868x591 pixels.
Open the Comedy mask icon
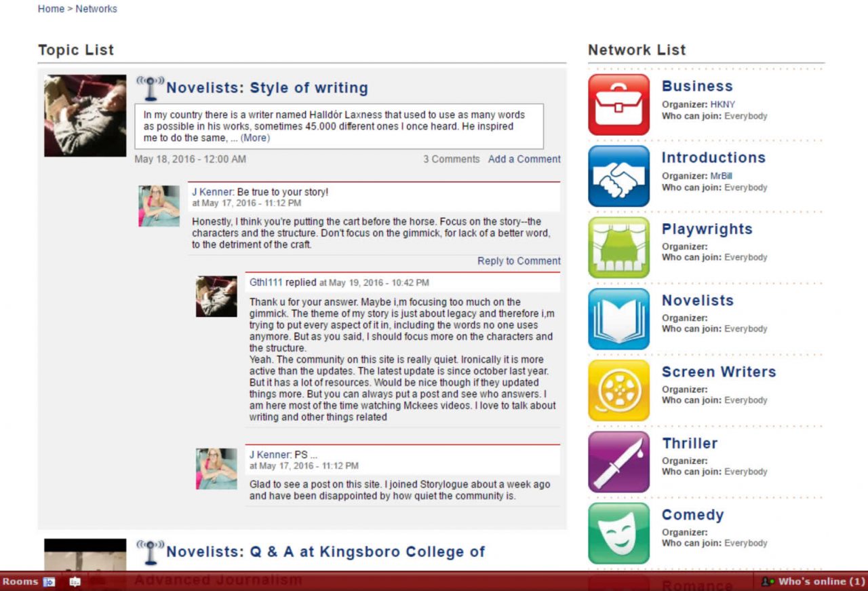click(618, 533)
